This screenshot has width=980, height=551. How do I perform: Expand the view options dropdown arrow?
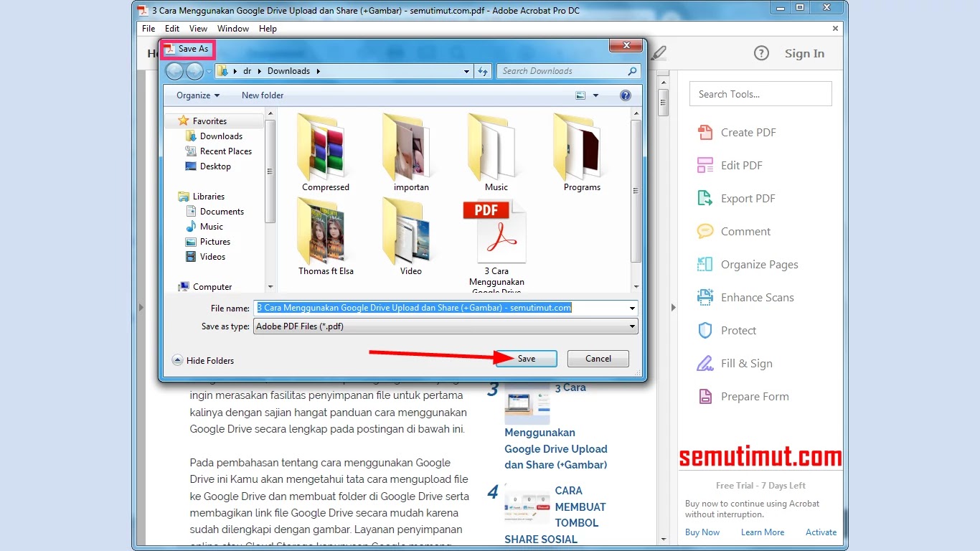click(595, 95)
